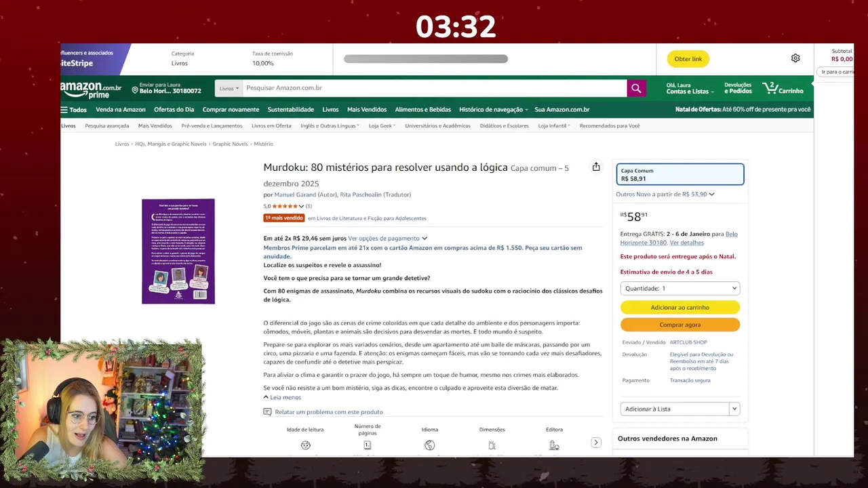Open 'Sua Amazon.com.br' nav item

tap(562, 110)
